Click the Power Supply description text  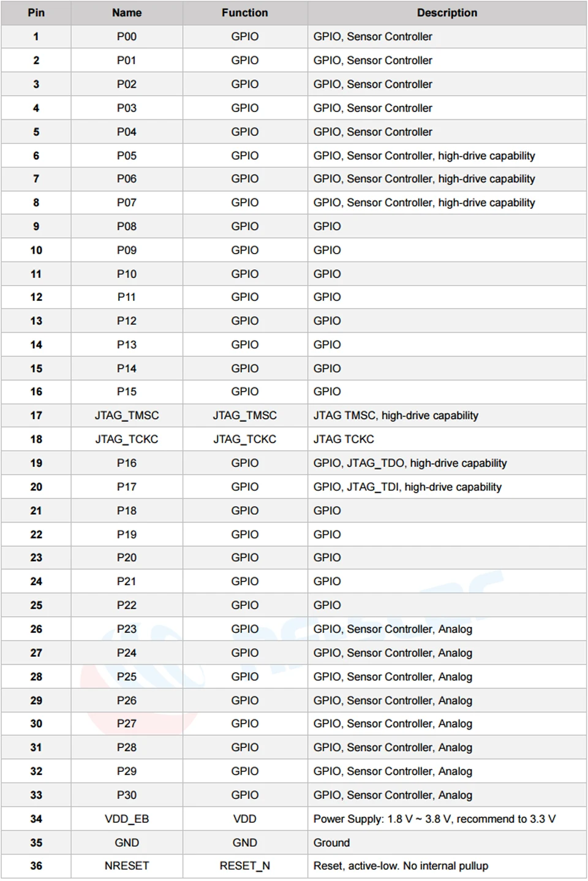pos(434,819)
